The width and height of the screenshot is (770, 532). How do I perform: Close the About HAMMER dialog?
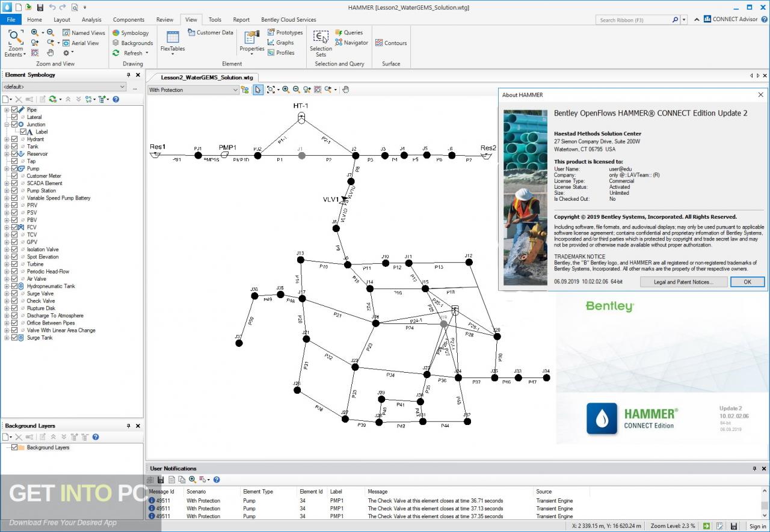pos(760,94)
